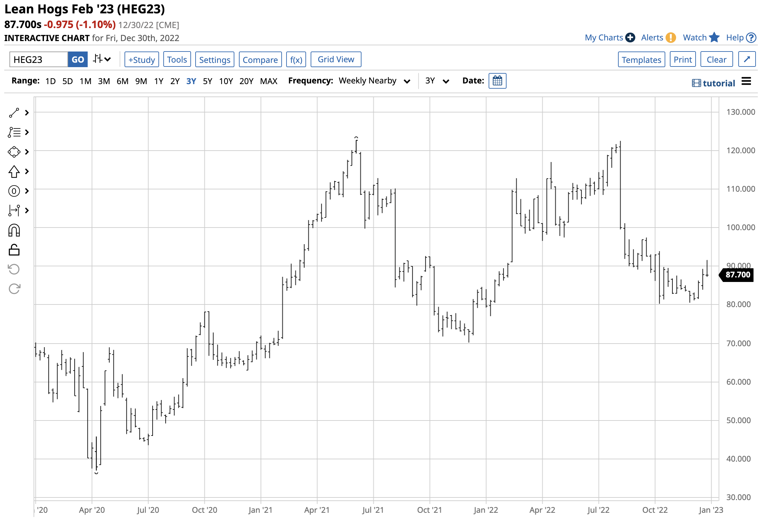Screen dimensions: 766x532
Task: Click the undo arrow icon
Action: [x=14, y=269]
